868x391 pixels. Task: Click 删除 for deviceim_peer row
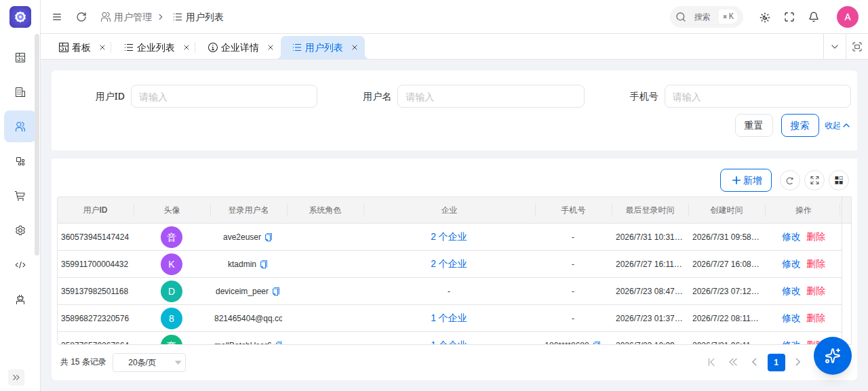pyautogui.click(x=816, y=291)
